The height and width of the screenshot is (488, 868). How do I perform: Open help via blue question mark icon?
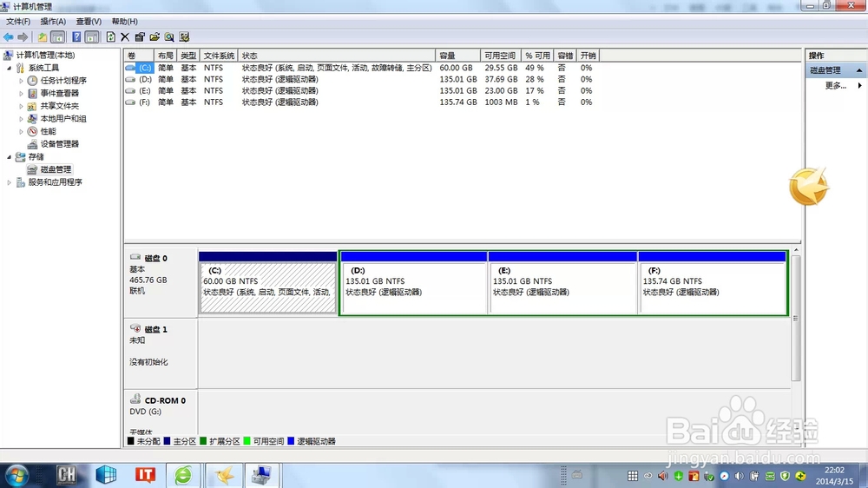click(x=76, y=37)
